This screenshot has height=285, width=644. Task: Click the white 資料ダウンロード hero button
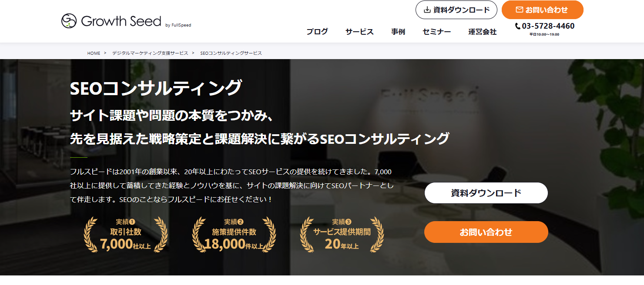[x=486, y=193]
